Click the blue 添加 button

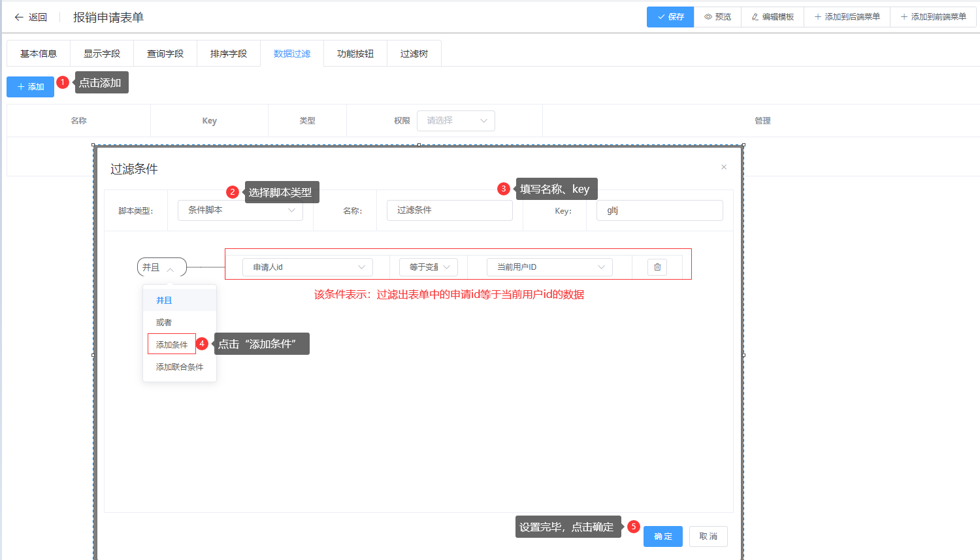(x=30, y=87)
